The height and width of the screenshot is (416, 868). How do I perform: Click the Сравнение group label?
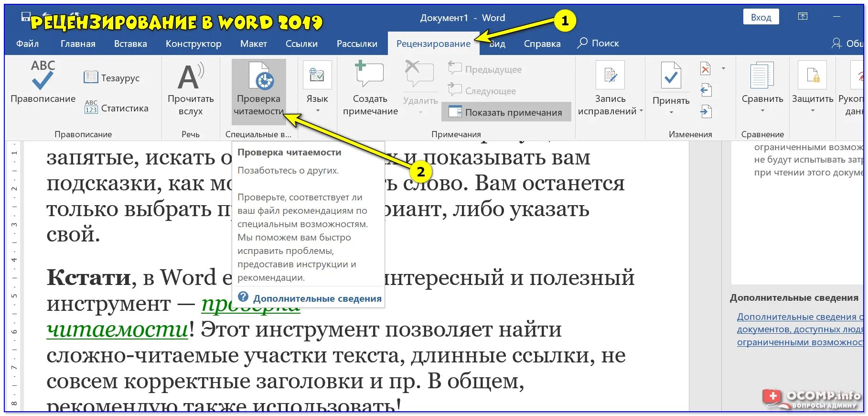point(762,134)
